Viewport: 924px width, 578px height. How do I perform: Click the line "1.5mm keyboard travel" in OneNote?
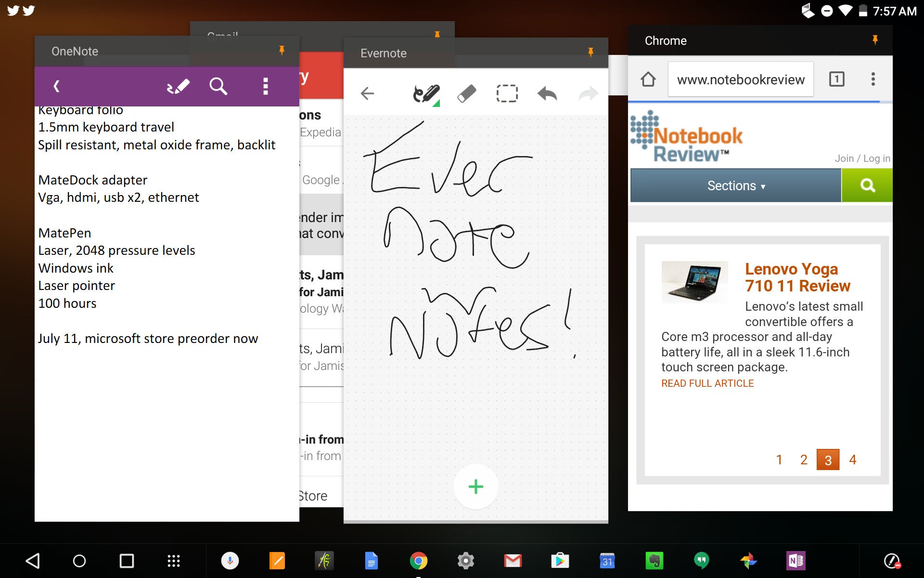pyautogui.click(x=106, y=127)
